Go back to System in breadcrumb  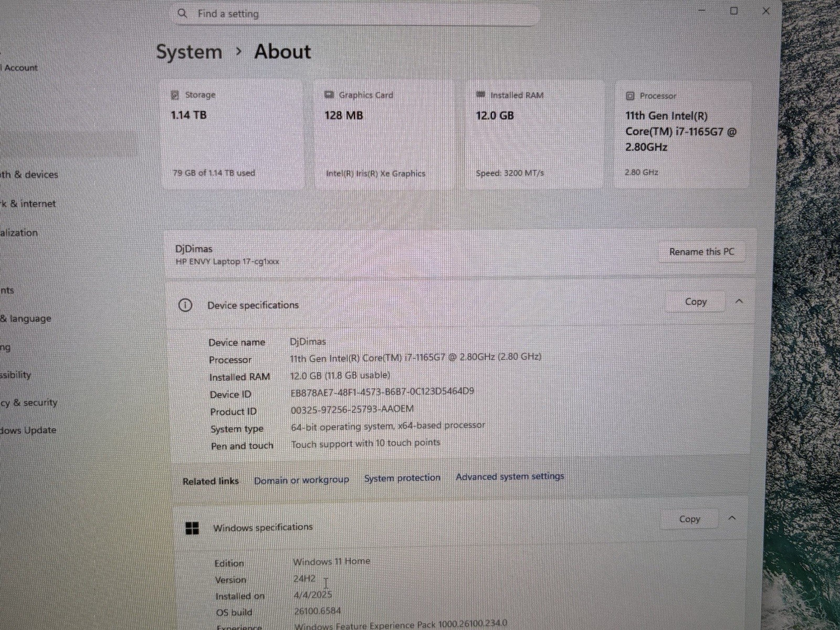click(x=189, y=52)
